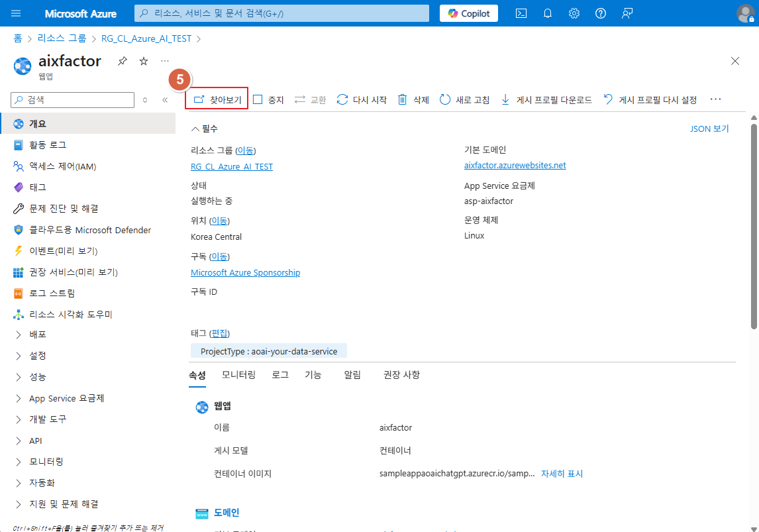Add aixfactor to favorites with star
Screen dimensions: 759x532
[144, 61]
